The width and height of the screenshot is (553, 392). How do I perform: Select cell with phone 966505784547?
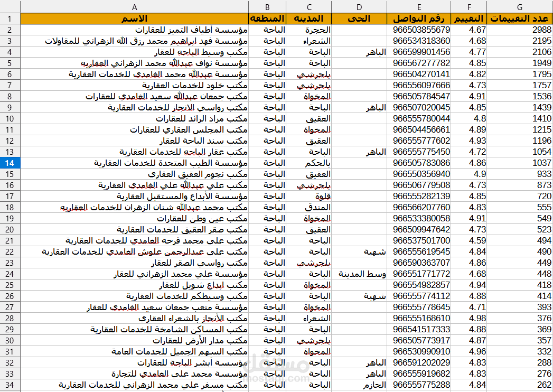[x=419, y=96]
